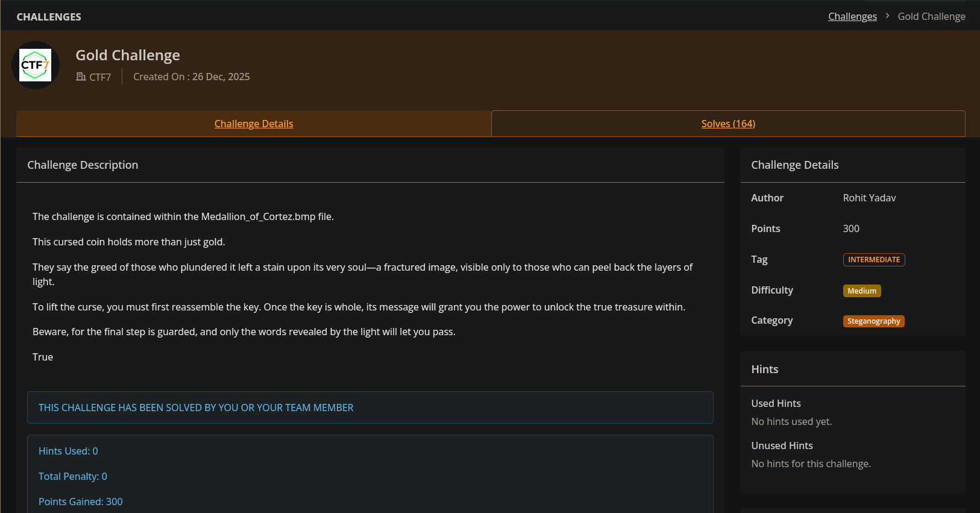Open the Challenge Details tab
Viewport: 980px width, 513px height.
[x=254, y=124]
